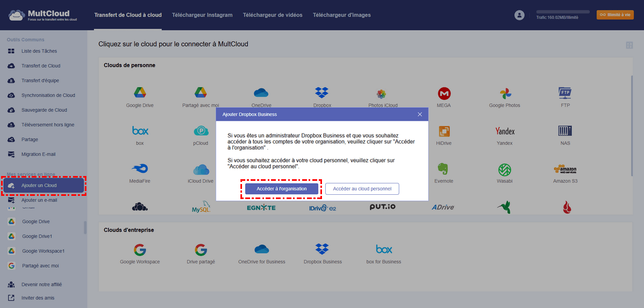
Task: Add an FTP connection icon
Action: [565, 92]
